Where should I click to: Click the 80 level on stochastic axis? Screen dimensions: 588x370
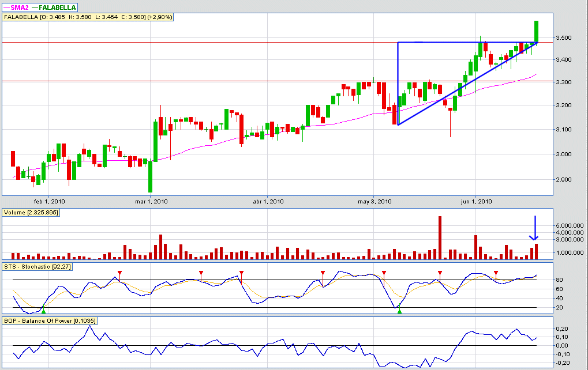point(559,280)
